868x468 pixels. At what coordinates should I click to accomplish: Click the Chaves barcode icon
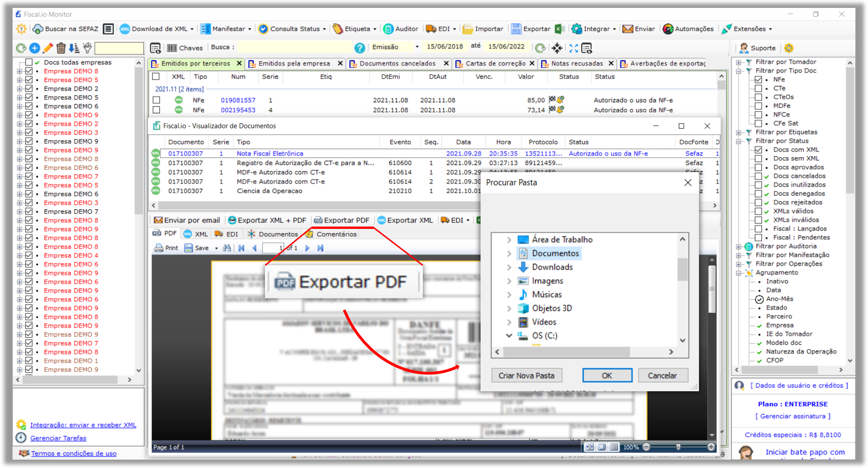(x=172, y=48)
